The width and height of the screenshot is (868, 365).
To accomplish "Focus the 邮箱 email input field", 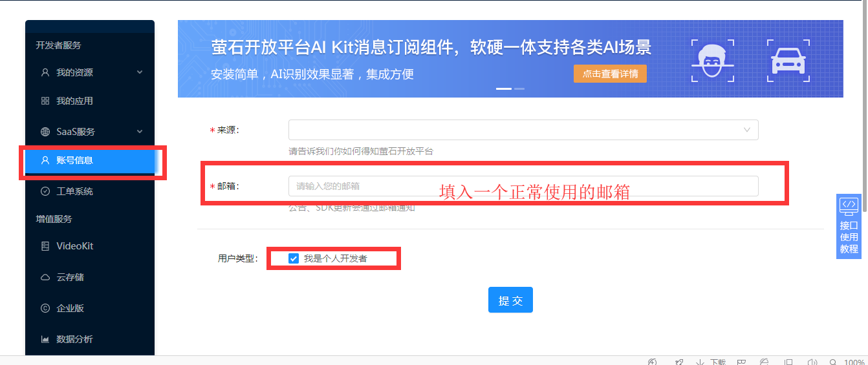I will [x=523, y=186].
